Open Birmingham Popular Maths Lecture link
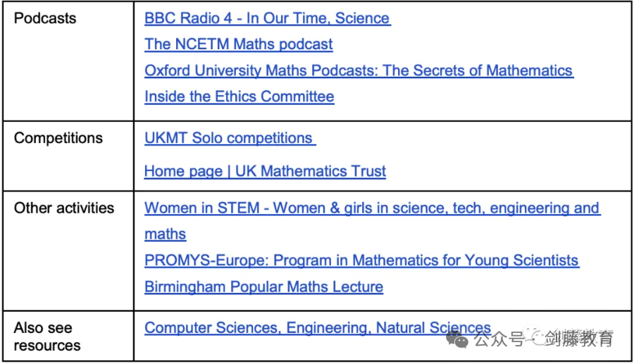Image resolution: width=634 pixels, height=364 pixels. pos(263,287)
